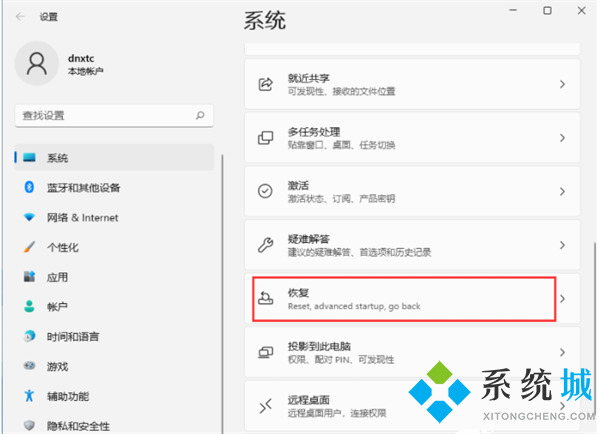Select 时间和语言 in sidebar
Screen dimensions: 600x434
tap(114, 336)
